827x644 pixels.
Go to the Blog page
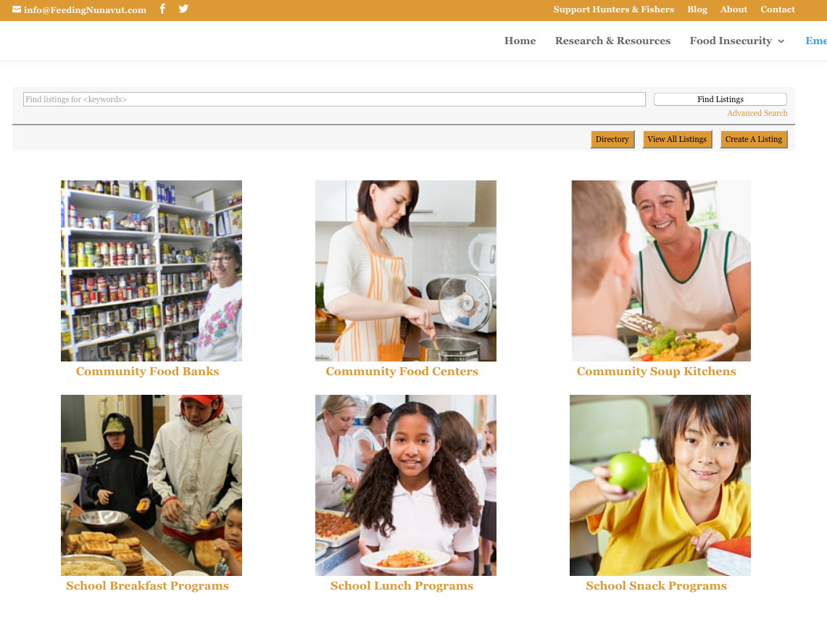coord(697,9)
